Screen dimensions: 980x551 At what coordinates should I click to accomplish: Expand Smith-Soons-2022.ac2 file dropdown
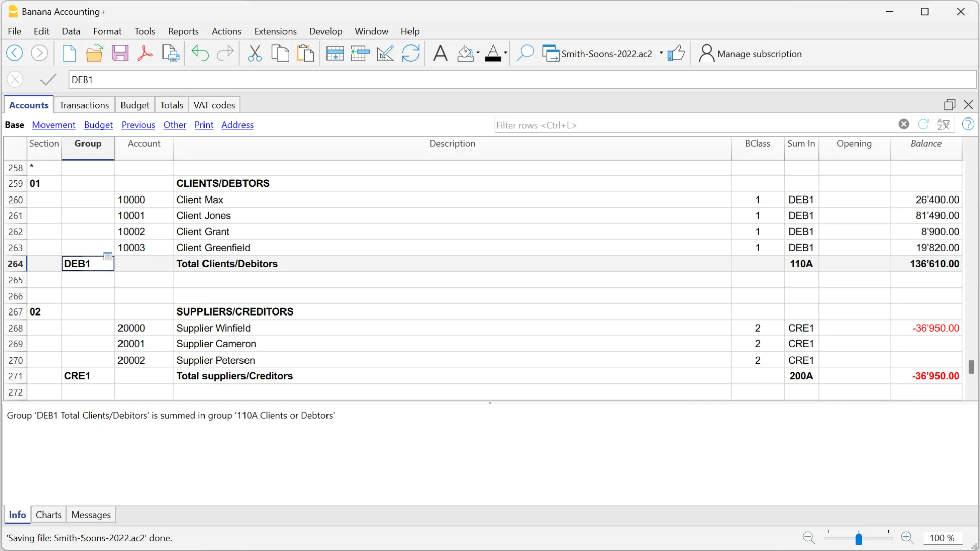coord(661,53)
